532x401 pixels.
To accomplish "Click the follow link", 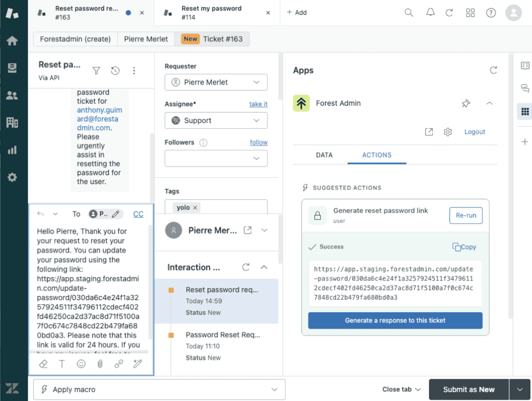I will point(259,142).
